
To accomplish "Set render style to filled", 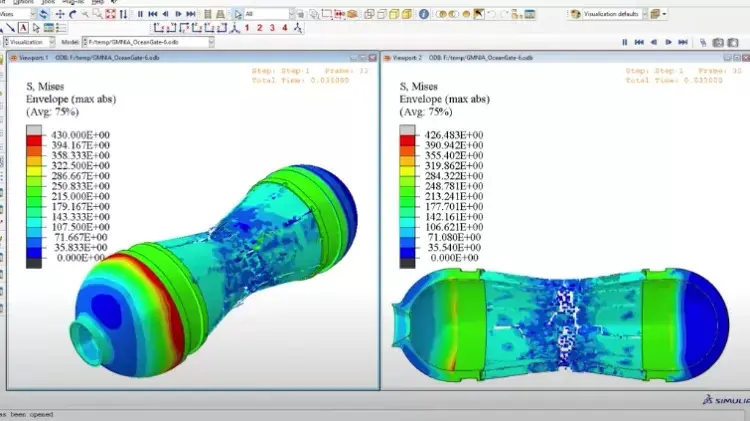I will 394,14.
